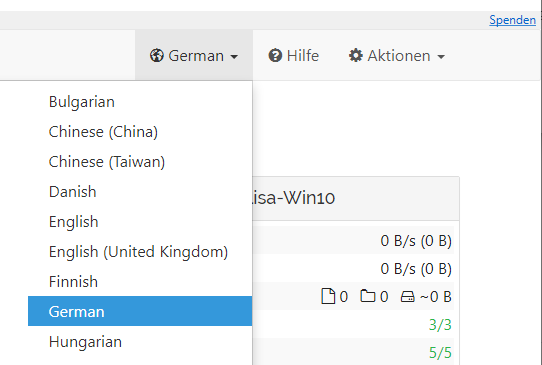Click the gear icon beside Aktionen

click(356, 56)
